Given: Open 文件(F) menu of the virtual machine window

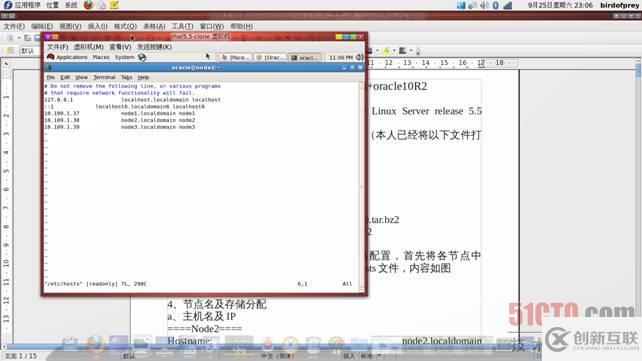Looking at the screenshot, I should 57,47.
